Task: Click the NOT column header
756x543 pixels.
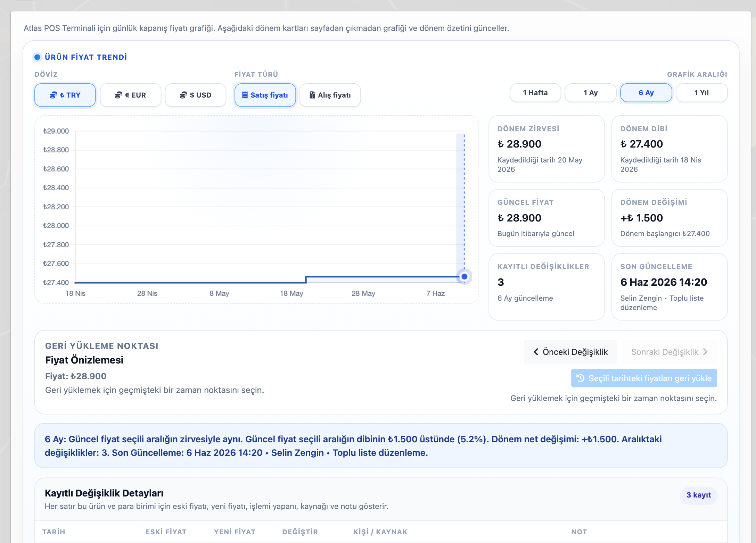Action: coord(579,532)
